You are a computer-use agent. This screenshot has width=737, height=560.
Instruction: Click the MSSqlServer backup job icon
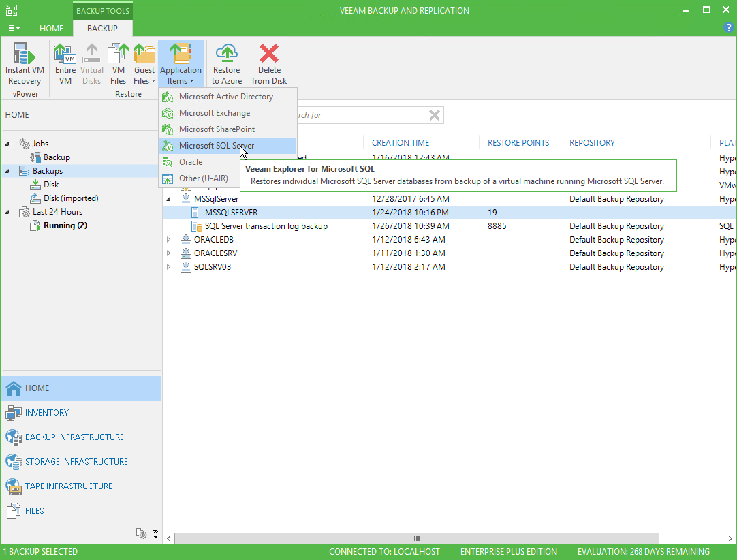tap(186, 199)
